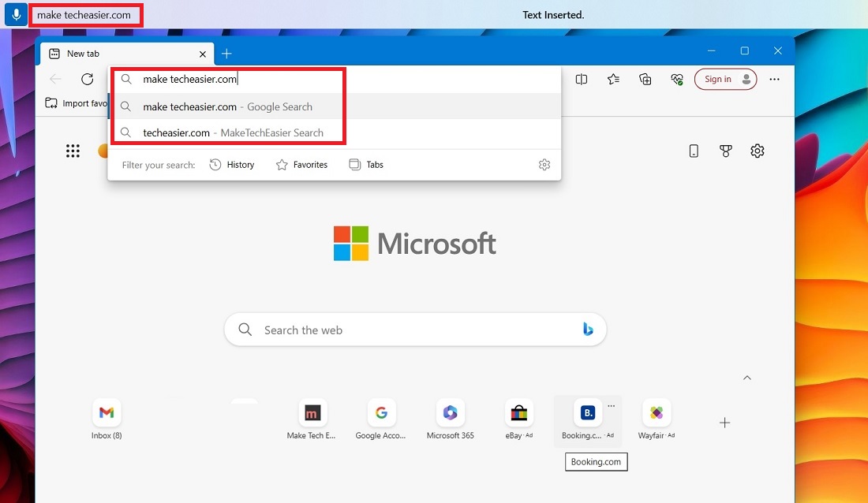This screenshot has width=868, height=503.
Task: Filter search results by Tabs
Action: coord(366,164)
